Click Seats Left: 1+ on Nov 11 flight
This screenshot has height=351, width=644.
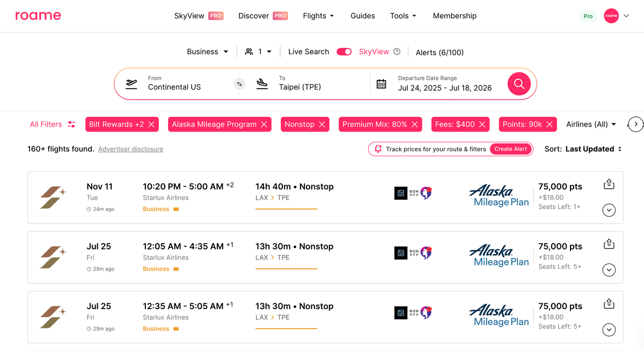[559, 207]
